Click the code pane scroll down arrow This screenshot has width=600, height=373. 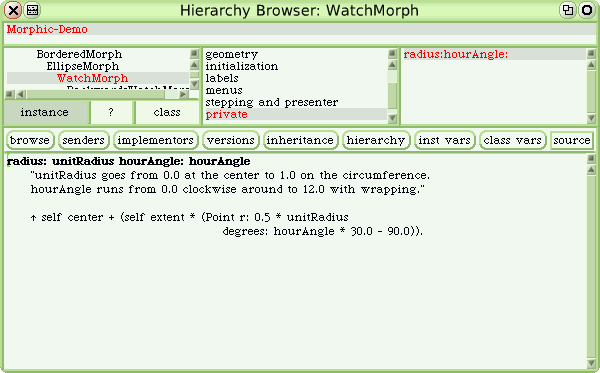[591, 363]
